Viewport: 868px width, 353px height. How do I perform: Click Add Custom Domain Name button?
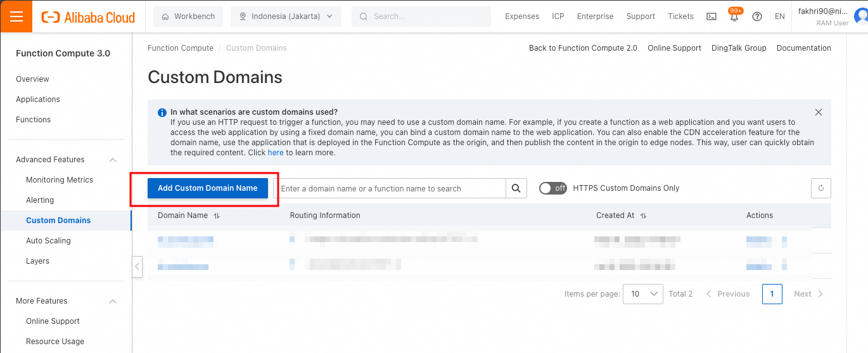(x=208, y=188)
